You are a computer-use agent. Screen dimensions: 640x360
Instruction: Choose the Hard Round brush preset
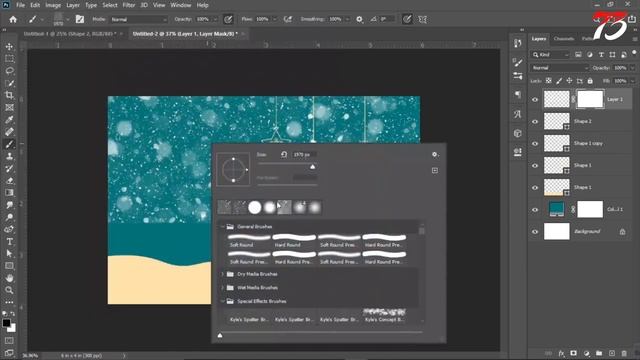(294, 241)
